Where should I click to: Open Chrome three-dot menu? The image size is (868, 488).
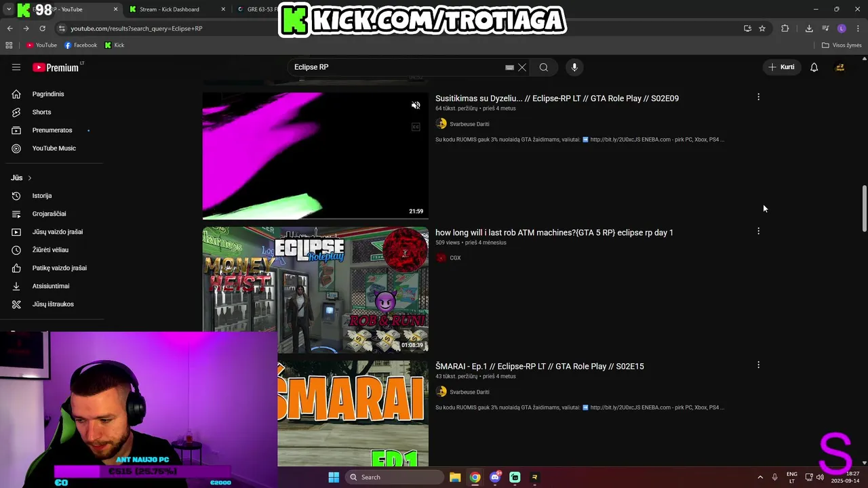click(859, 28)
